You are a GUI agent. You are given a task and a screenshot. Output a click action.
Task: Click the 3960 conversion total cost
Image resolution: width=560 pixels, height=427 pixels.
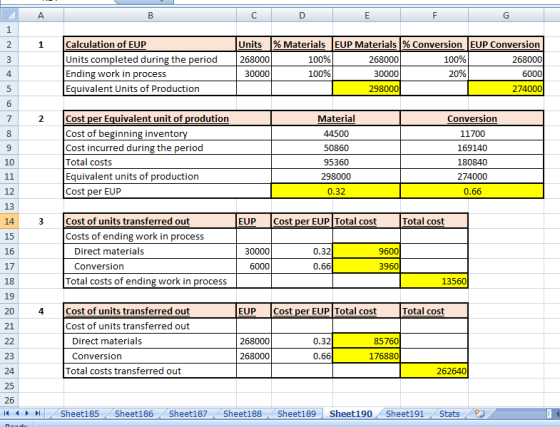coord(366,266)
